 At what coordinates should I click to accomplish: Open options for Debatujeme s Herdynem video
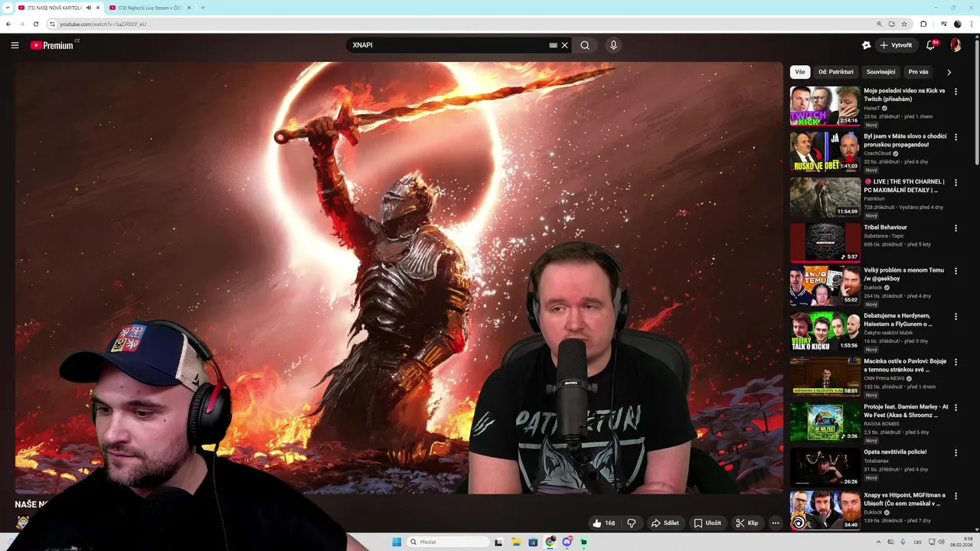tap(955, 316)
